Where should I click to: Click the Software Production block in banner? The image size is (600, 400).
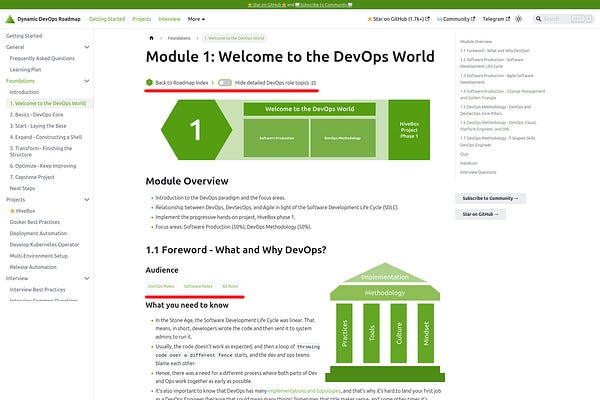[x=276, y=138]
